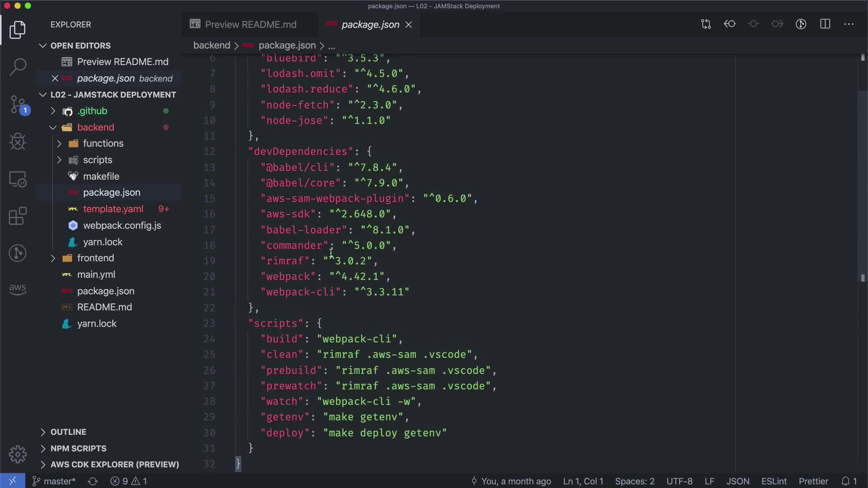
Task: Click Split Editor Right icon
Action: 825,24
